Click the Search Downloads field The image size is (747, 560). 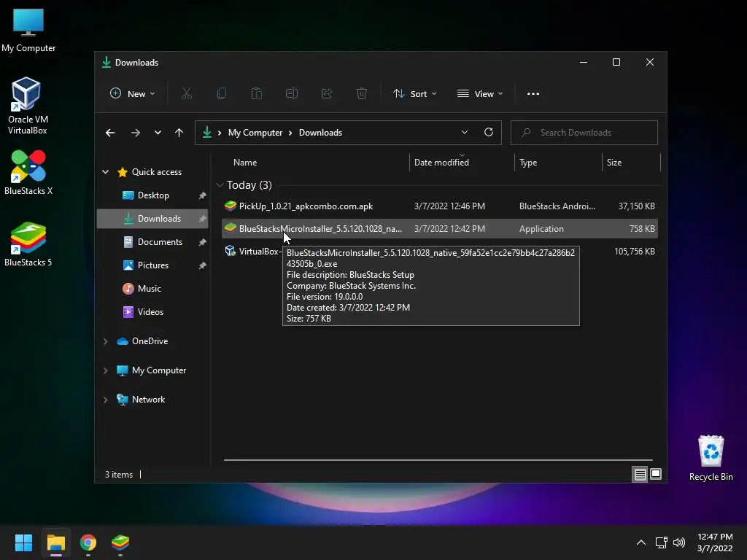coord(584,133)
